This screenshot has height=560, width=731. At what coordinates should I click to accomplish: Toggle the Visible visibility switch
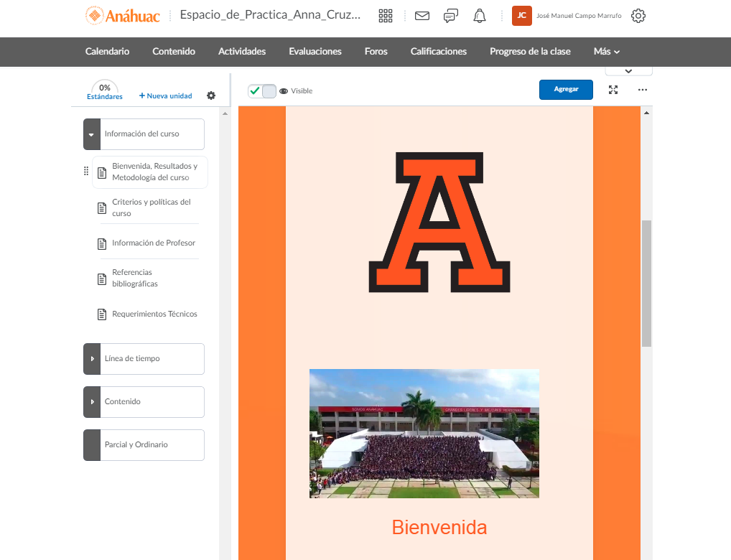[262, 91]
